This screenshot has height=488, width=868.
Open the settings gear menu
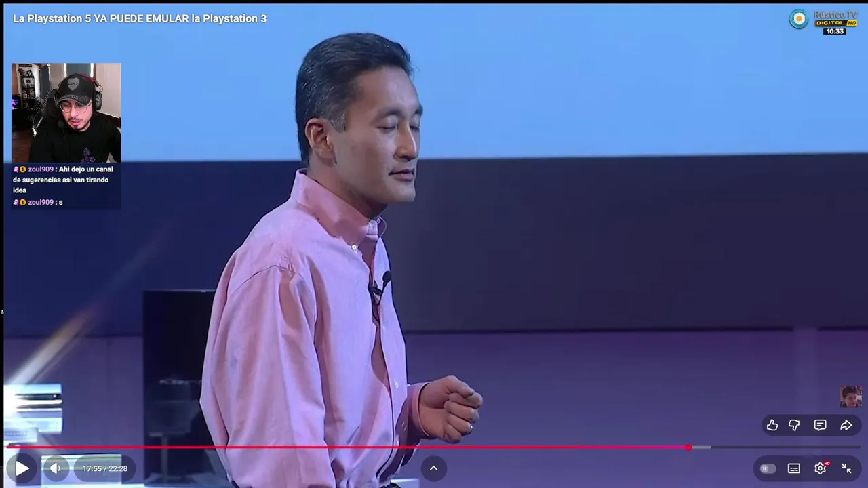pyautogui.click(x=821, y=468)
